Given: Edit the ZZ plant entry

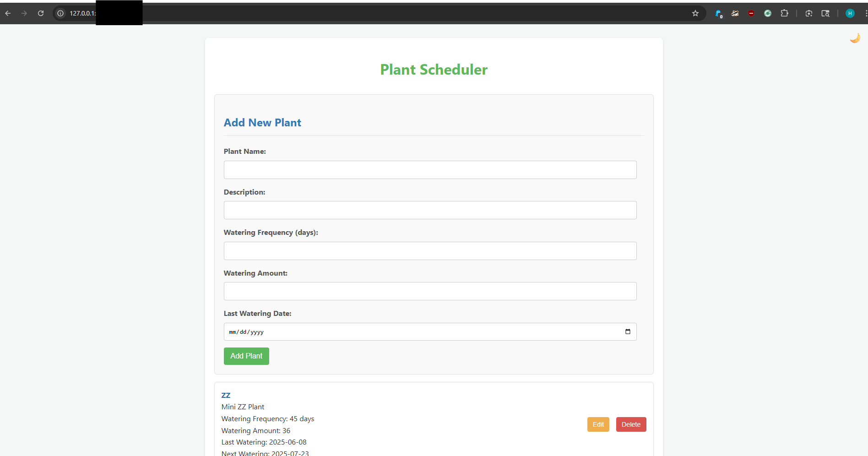Looking at the screenshot, I should pyautogui.click(x=598, y=424).
